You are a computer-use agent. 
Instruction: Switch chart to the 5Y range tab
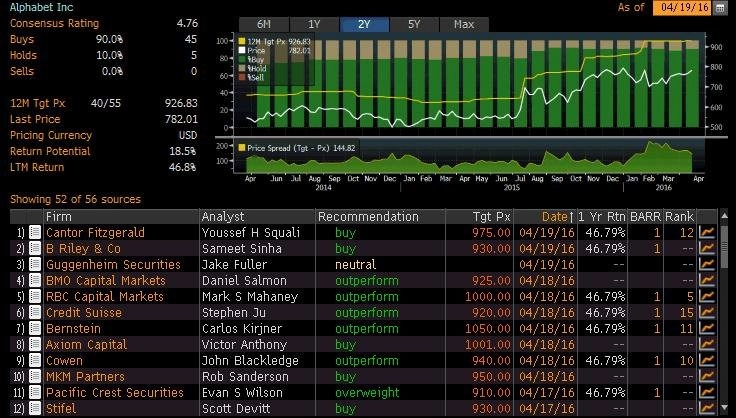414,24
